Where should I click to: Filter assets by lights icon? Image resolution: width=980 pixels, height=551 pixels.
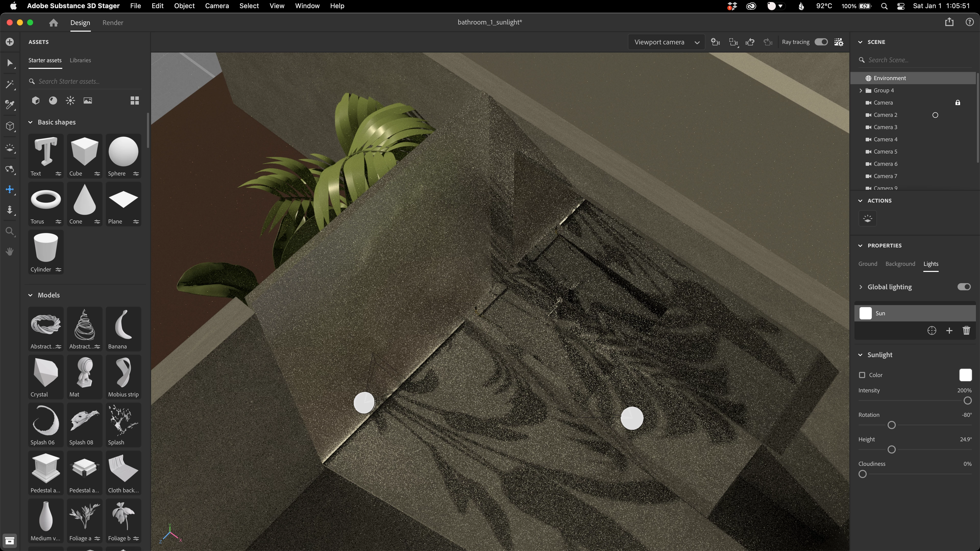[x=70, y=101]
